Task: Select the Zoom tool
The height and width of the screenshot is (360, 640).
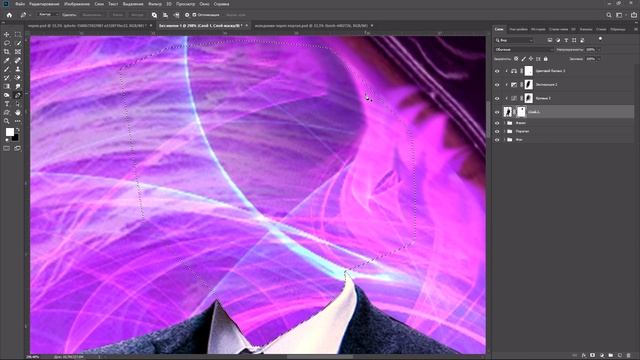Action: 7,121
